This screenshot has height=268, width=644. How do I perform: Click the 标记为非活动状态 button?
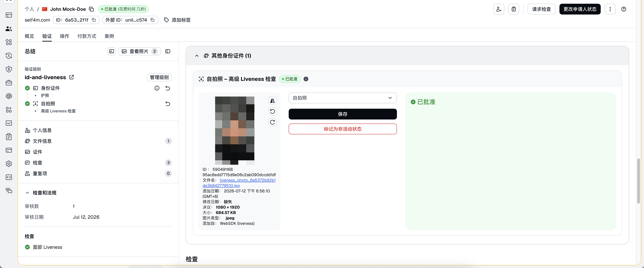342,129
